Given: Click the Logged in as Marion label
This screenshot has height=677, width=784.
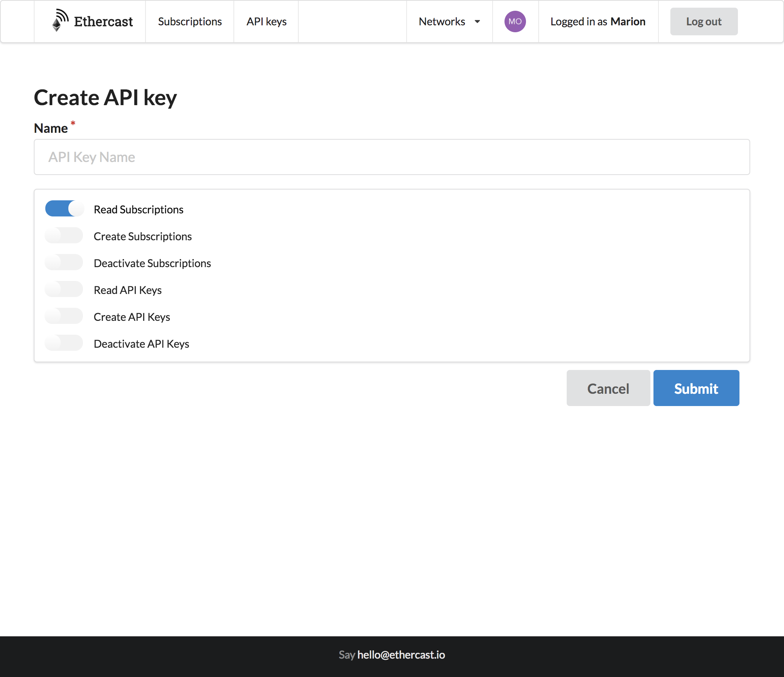Looking at the screenshot, I should pos(598,21).
